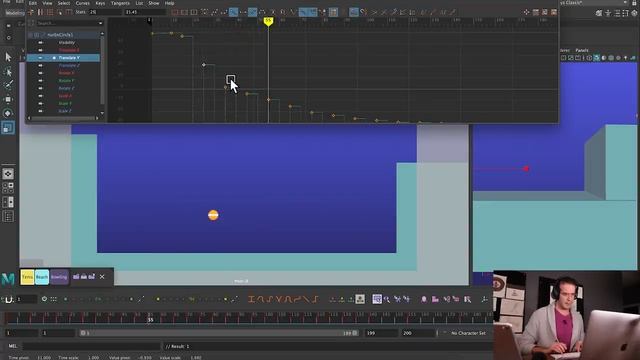Click into the MEL command input field
The width and height of the screenshot is (640, 360).
click(92, 346)
